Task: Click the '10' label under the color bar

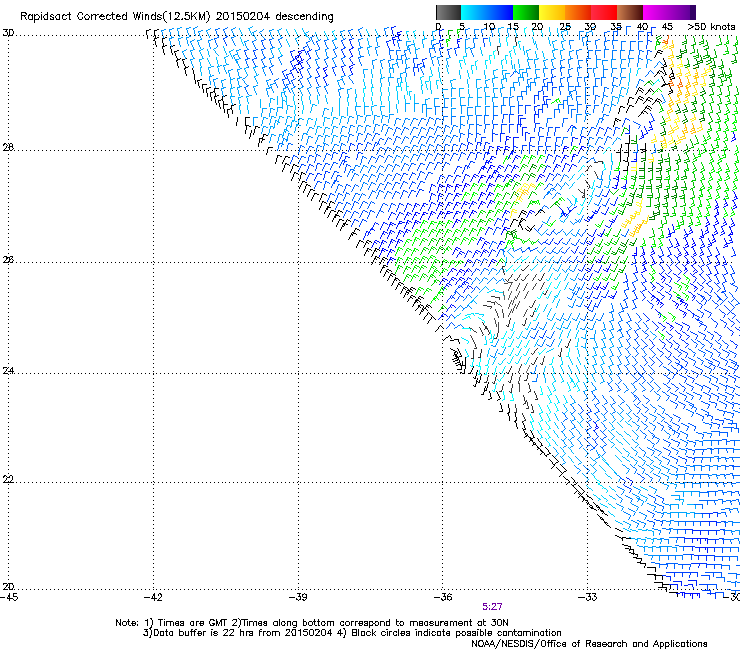Action: tap(489, 27)
